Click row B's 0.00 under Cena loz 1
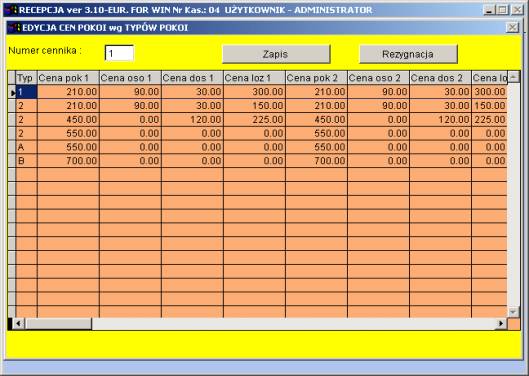This screenshot has height=376, width=529. pos(254,161)
